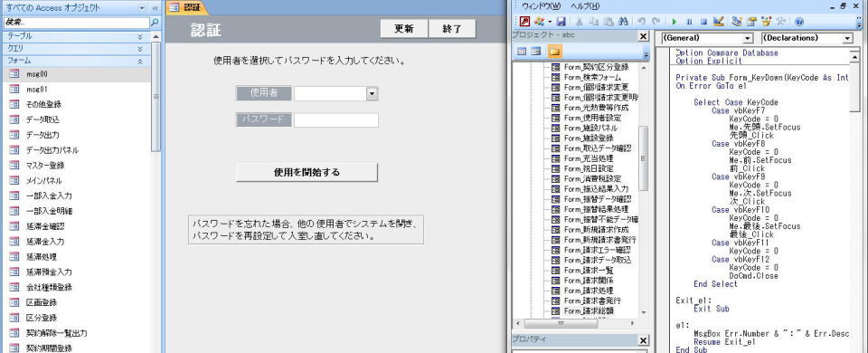This screenshot has height=353, width=868.
Task: Switch to the 認証 form tab
Action: click(188, 8)
